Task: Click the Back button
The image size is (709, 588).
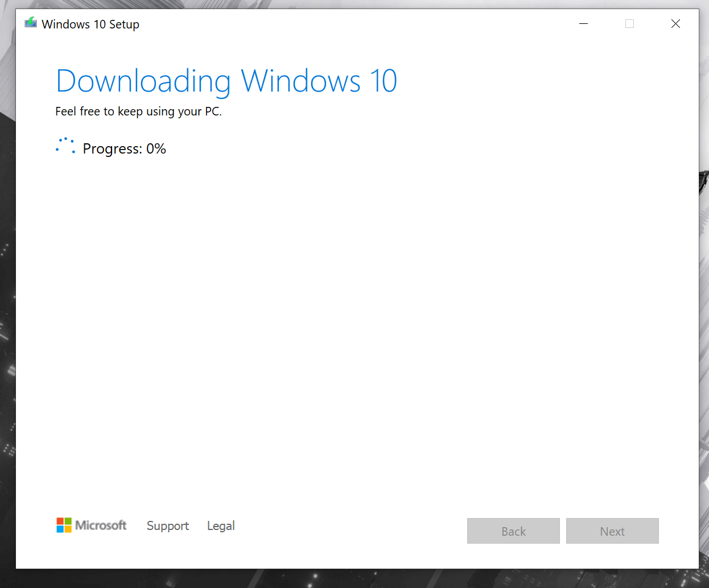Action: click(x=513, y=531)
